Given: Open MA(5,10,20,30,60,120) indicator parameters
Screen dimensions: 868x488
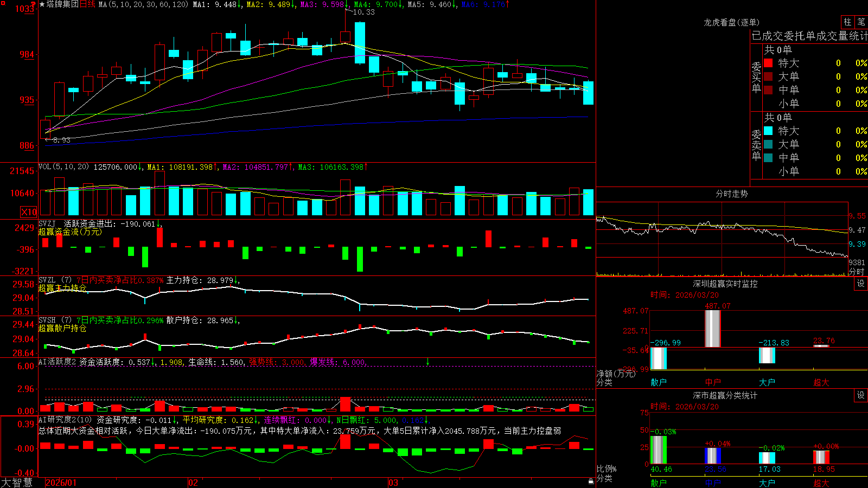Looking at the screenshot, I should (x=143, y=4).
